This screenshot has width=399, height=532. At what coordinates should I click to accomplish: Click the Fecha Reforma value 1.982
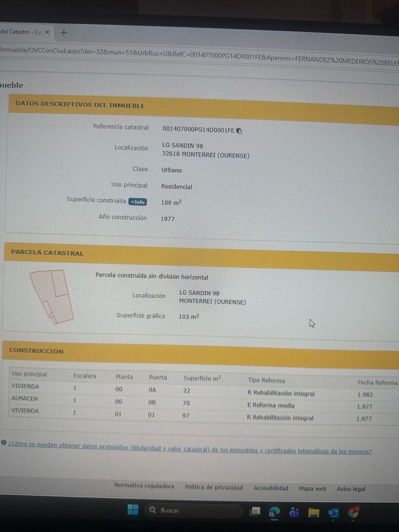pyautogui.click(x=365, y=394)
